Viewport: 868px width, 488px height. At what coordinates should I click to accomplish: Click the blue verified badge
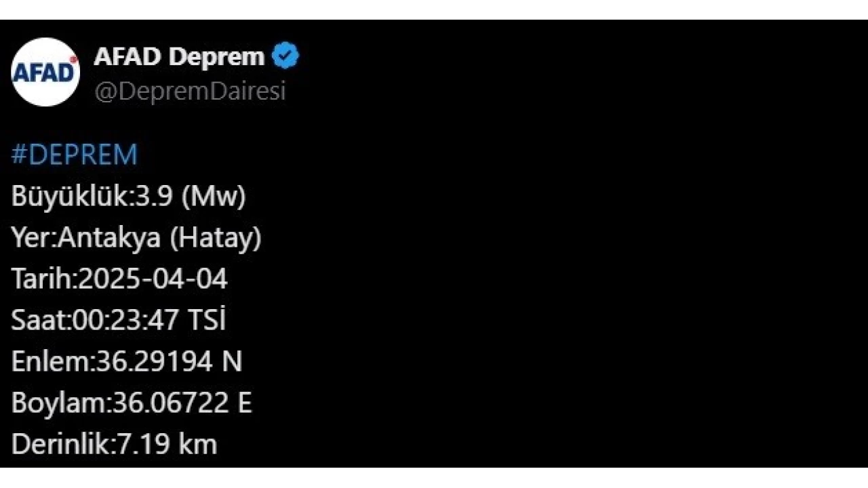(285, 57)
